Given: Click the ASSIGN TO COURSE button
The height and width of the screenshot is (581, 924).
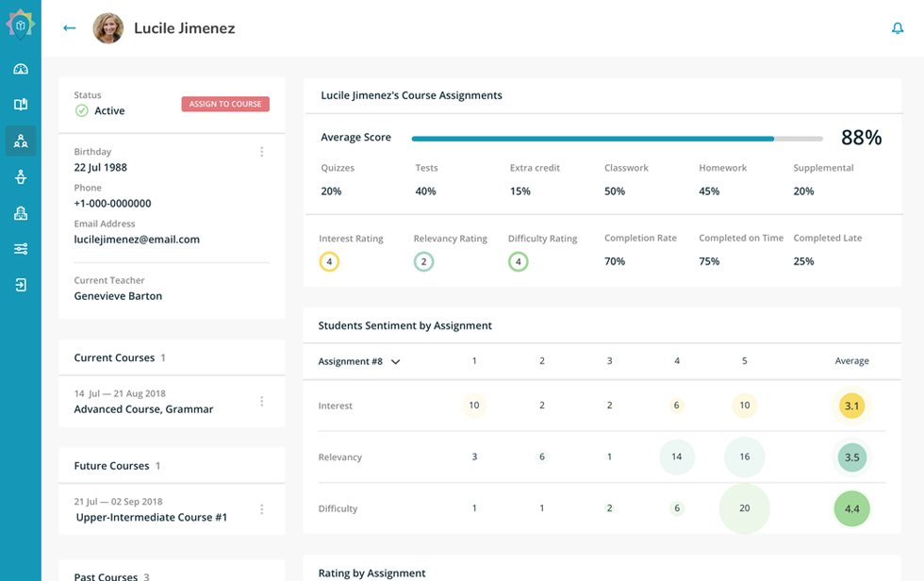Looking at the screenshot, I should click(225, 104).
